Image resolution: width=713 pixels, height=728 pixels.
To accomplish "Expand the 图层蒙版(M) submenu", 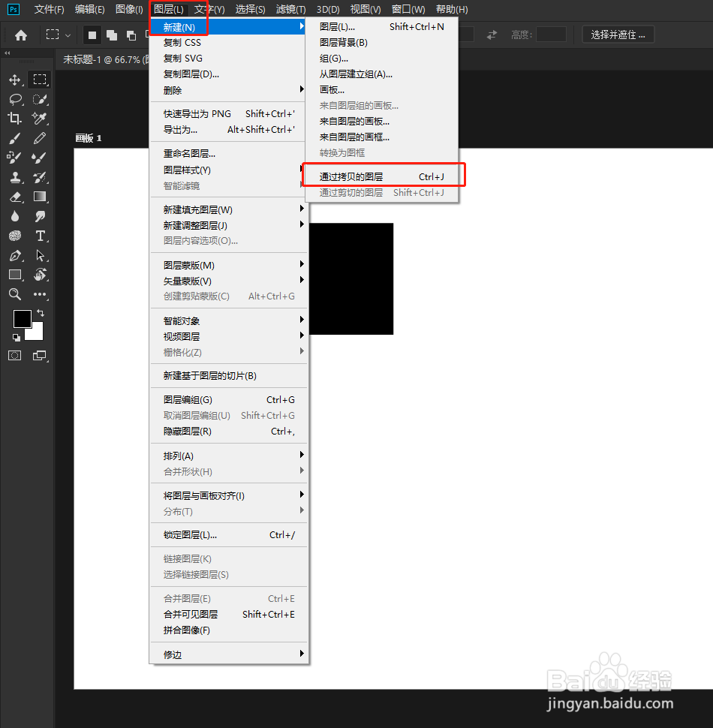I will click(227, 265).
